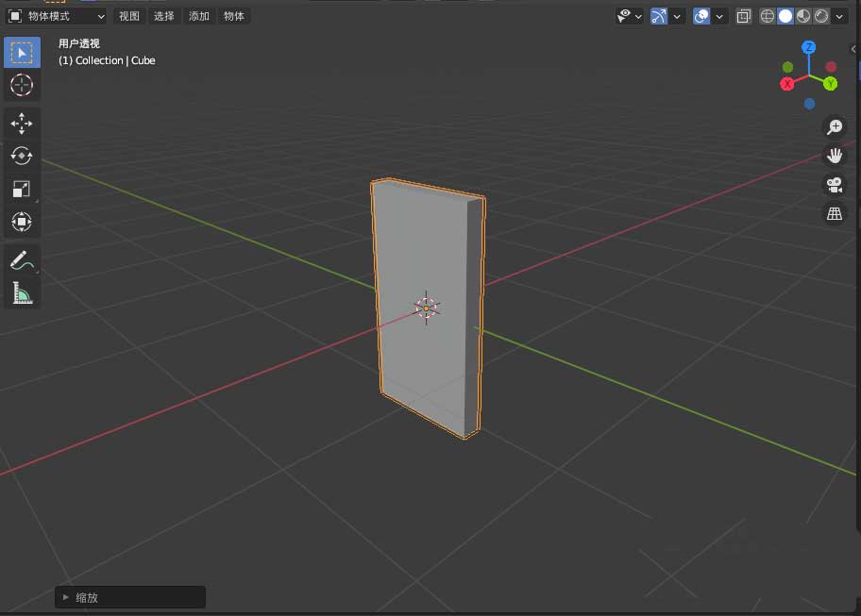This screenshot has height=616, width=861.
Task: Select the Measure ruler tool
Action: tap(22, 293)
